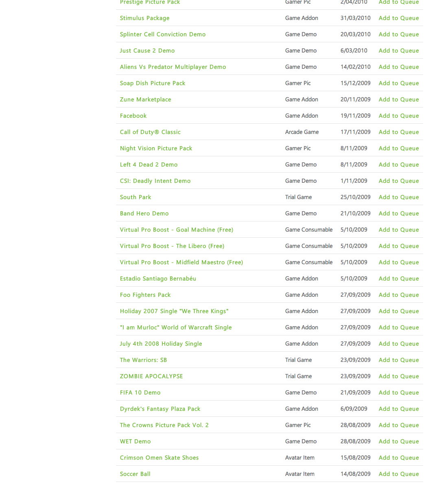The image size is (448, 484).
Task: Add Goal Machine boost to queue
Action: pyautogui.click(x=399, y=230)
